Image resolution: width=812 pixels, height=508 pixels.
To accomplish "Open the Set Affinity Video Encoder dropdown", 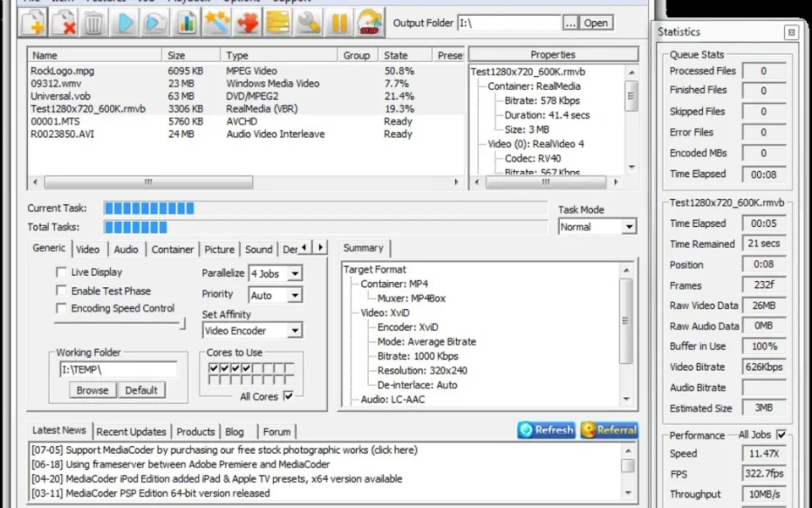I will tap(294, 330).
